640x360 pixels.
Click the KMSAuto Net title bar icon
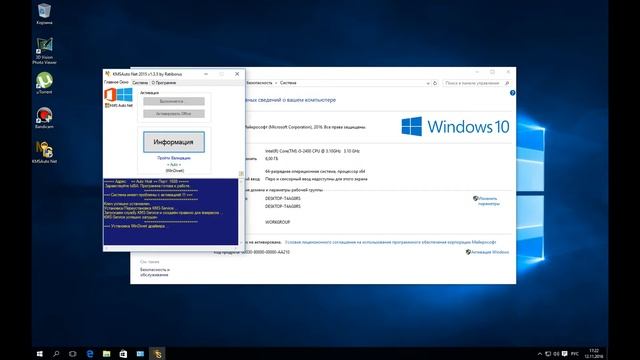108,74
